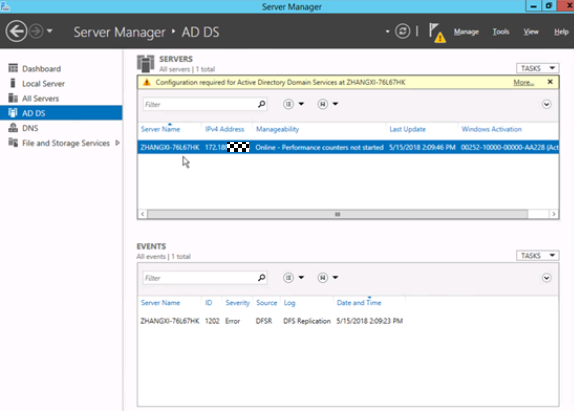Click the 5/15/2018 2:09:46 PM cell

(x=422, y=147)
